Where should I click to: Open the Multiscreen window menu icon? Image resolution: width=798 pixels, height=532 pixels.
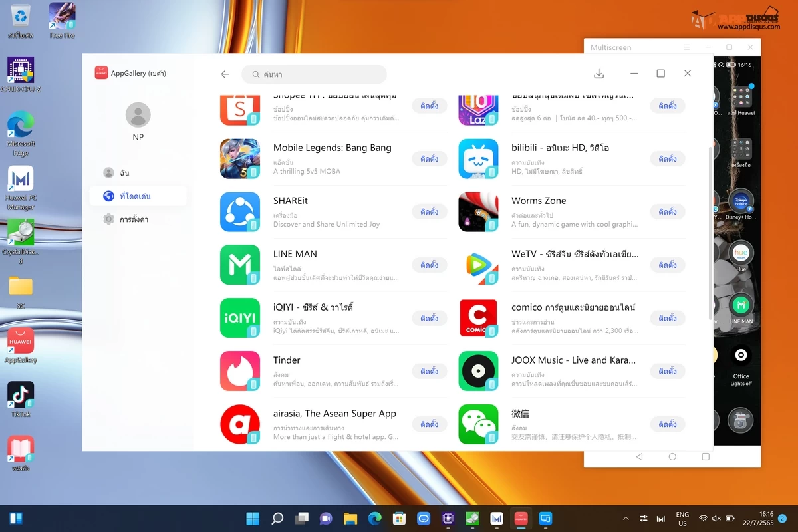[x=687, y=47]
